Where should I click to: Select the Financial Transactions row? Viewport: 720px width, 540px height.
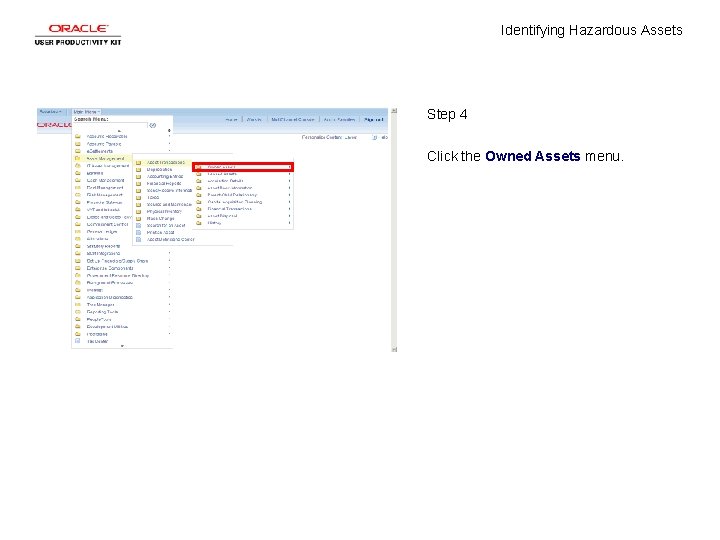243,209
